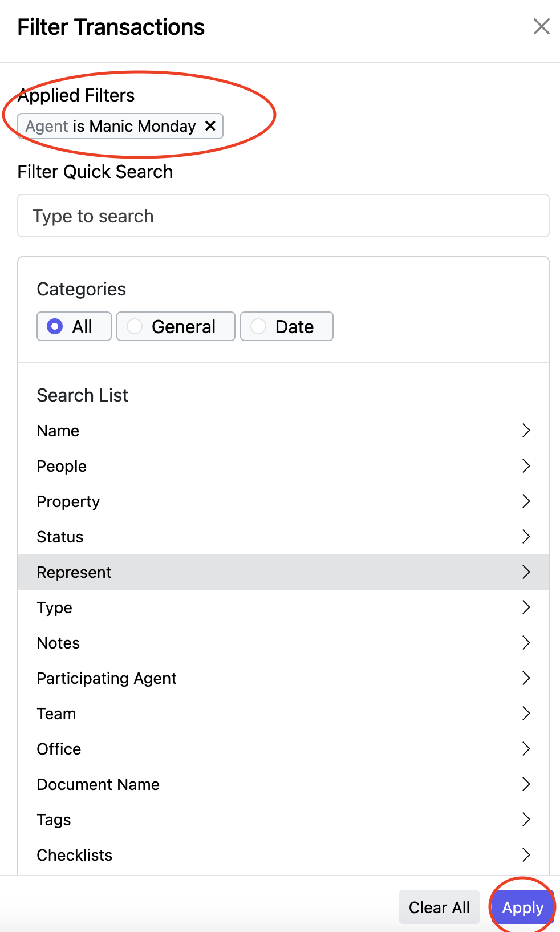Click the Participating Agent chevron icon
Screen dimensions: 560x932
tap(526, 678)
